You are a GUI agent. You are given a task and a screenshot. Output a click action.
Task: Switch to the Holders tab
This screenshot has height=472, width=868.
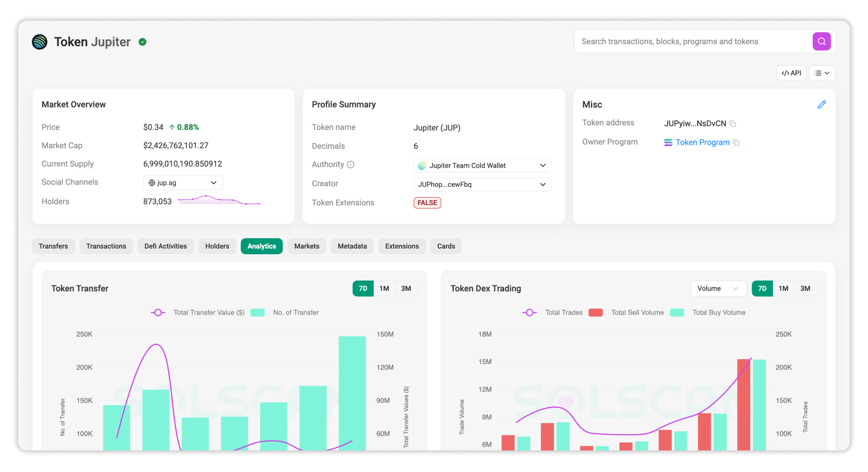point(217,246)
